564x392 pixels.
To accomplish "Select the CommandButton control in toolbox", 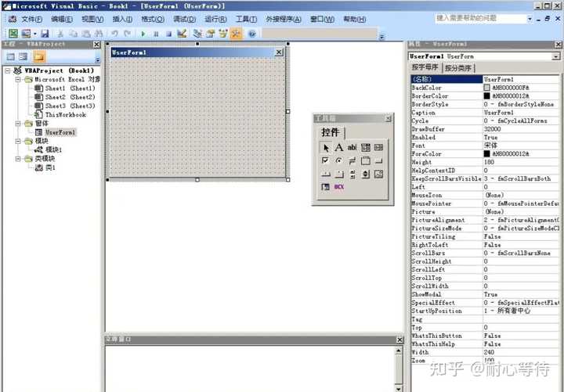I will click(x=378, y=161).
